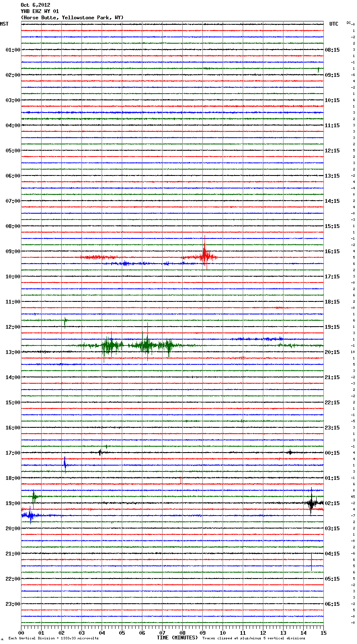Click the 00:15 UTC time label
The image size is (357, 644).
click(332, 453)
